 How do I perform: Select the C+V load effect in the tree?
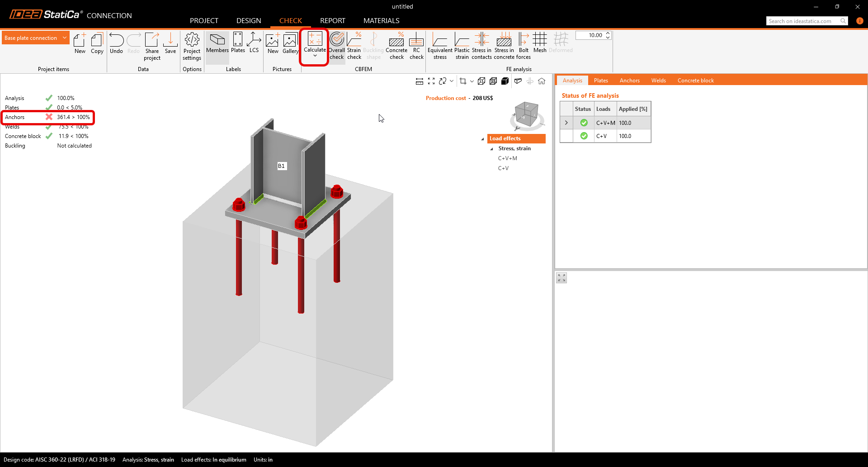pos(503,168)
